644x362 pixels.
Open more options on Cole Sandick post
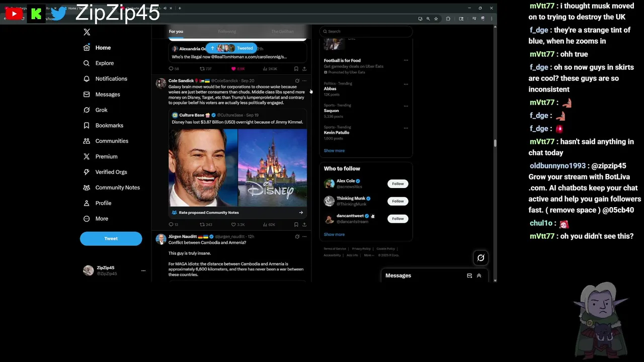[304, 81]
